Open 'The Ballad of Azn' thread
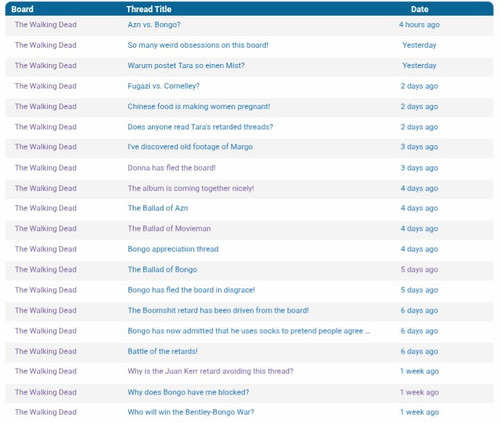The width and height of the screenshot is (500, 423). pos(158,208)
